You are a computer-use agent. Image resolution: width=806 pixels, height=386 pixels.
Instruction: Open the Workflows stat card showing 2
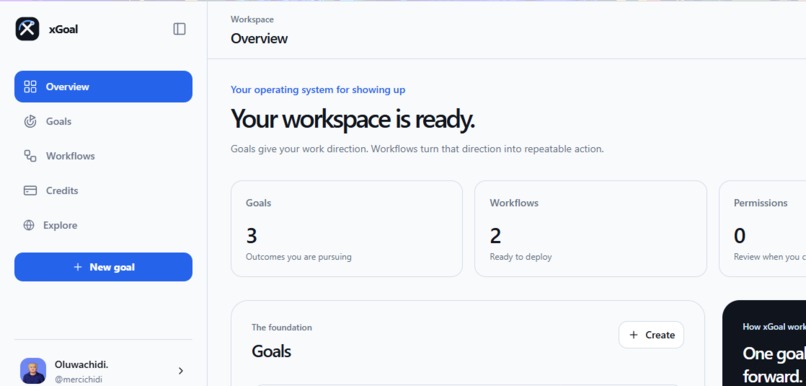tap(590, 228)
